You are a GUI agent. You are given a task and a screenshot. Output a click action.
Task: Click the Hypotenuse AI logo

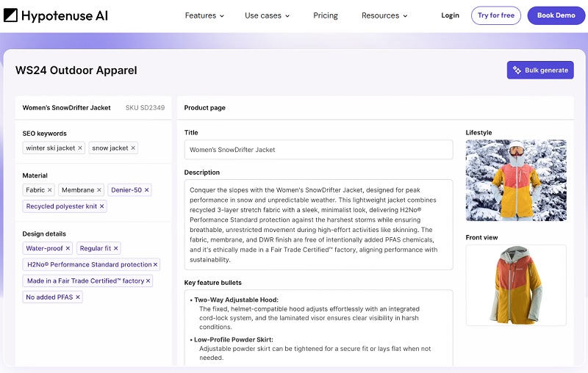55,15
